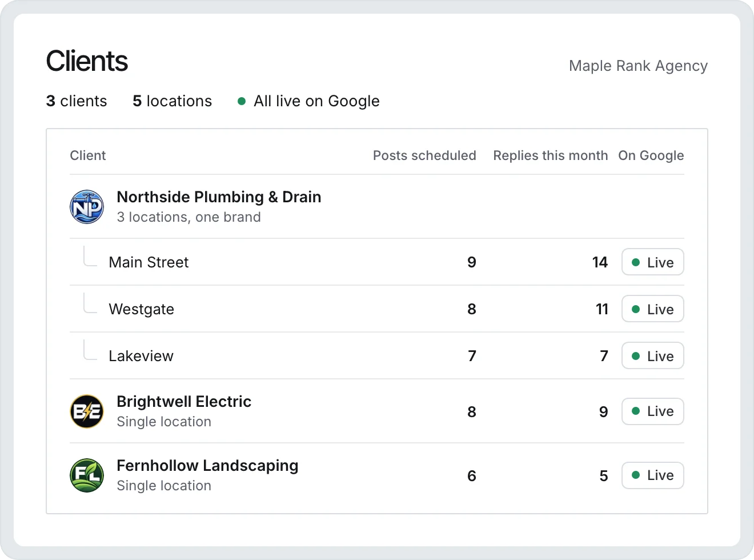Click the Live badge for Westgate

click(x=653, y=309)
